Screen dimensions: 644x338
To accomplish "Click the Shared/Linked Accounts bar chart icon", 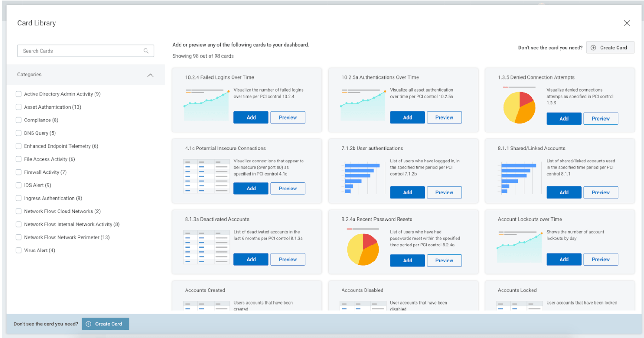I will coord(519,178).
